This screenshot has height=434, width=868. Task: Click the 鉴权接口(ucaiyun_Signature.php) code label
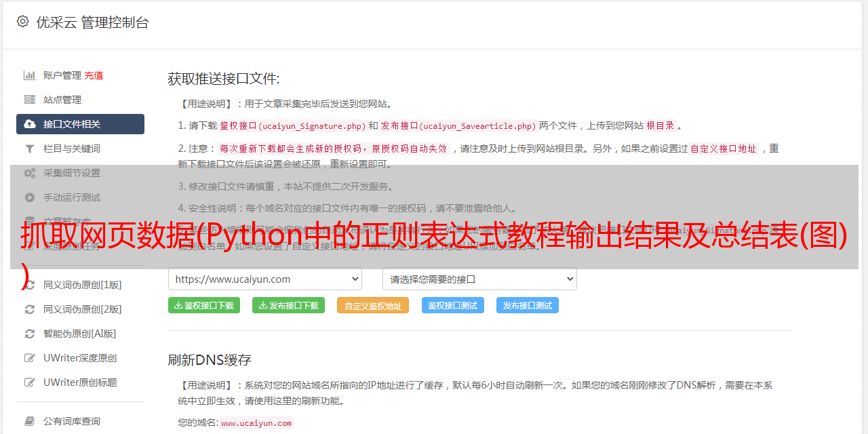pyautogui.click(x=292, y=125)
